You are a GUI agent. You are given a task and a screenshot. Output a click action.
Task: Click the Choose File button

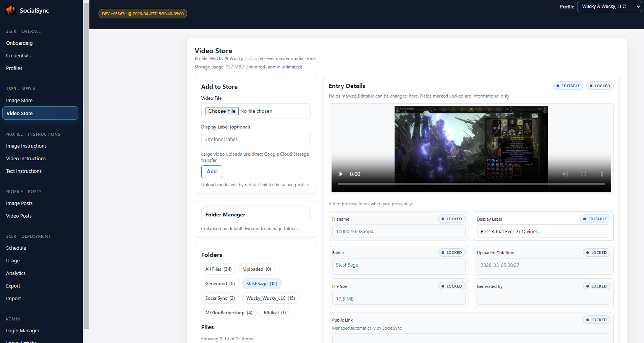(x=222, y=111)
